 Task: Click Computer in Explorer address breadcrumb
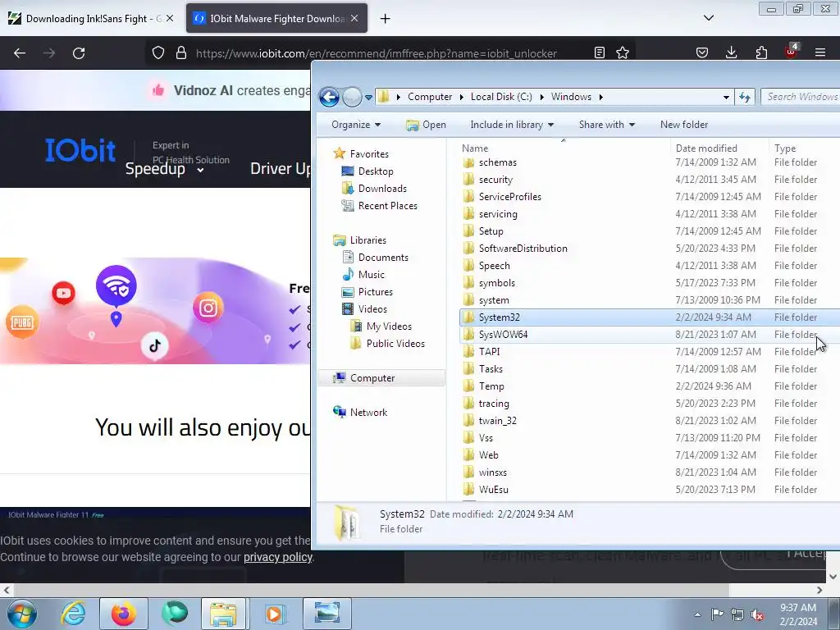[430, 97]
